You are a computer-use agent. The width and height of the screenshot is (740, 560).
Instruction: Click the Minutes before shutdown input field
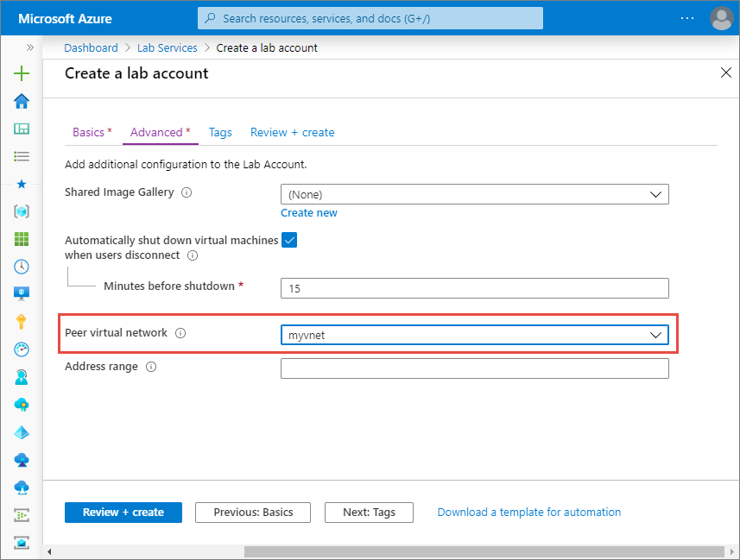tap(474, 288)
